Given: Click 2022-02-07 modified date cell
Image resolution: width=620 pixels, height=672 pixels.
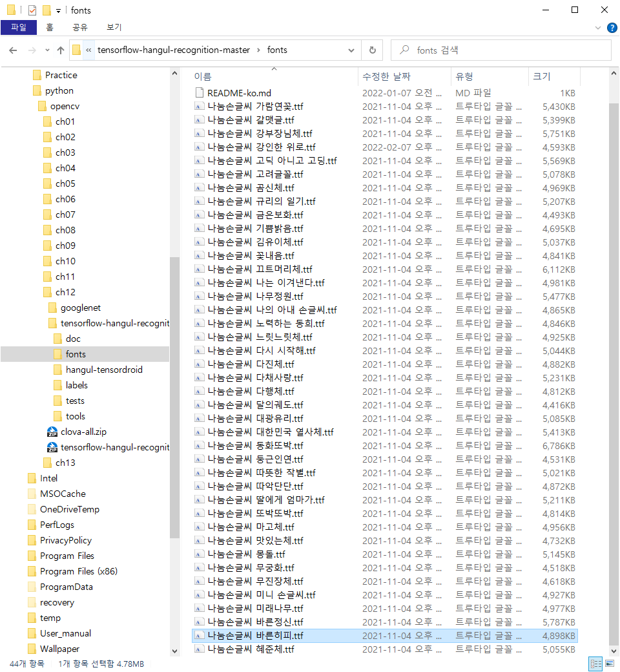Looking at the screenshot, I should 402,147.
